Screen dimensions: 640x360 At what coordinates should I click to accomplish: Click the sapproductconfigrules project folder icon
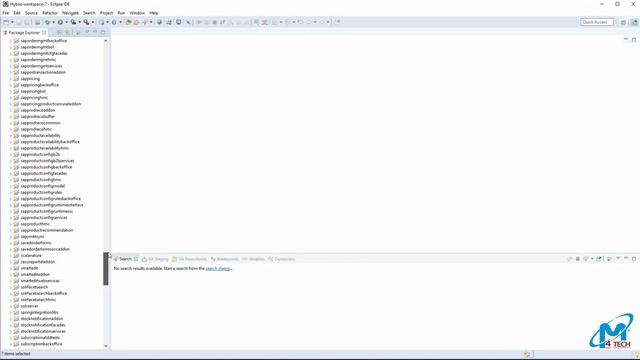(16, 192)
